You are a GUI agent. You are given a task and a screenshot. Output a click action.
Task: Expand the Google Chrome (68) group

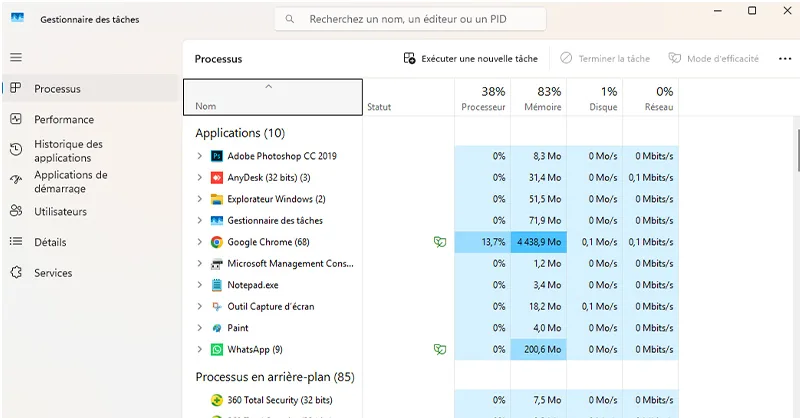pyautogui.click(x=199, y=242)
